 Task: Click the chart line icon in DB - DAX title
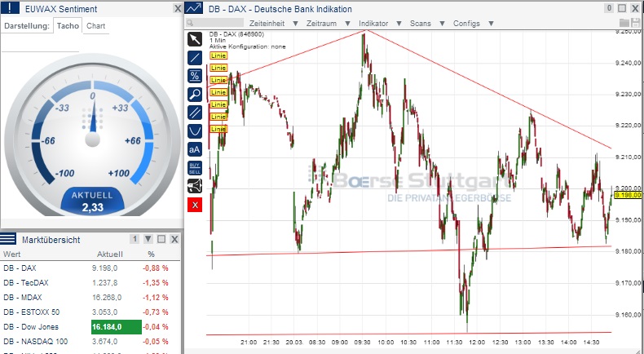(193, 8)
